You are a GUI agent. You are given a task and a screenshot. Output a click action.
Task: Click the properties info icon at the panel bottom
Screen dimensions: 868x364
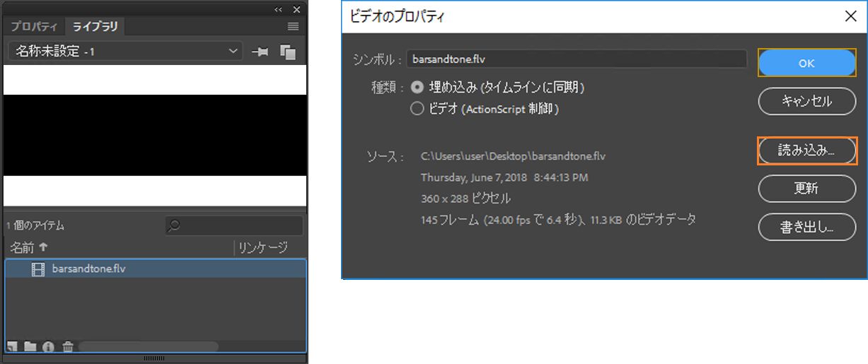pos(49,346)
